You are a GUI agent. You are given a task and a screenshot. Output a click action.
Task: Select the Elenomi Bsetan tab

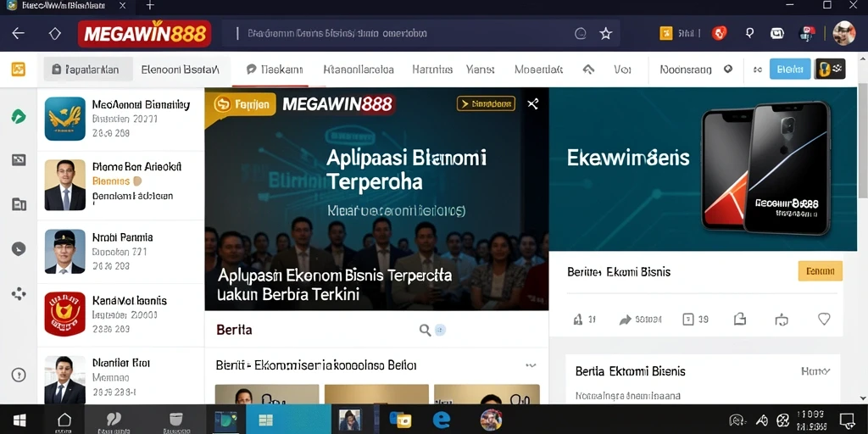pos(181,70)
